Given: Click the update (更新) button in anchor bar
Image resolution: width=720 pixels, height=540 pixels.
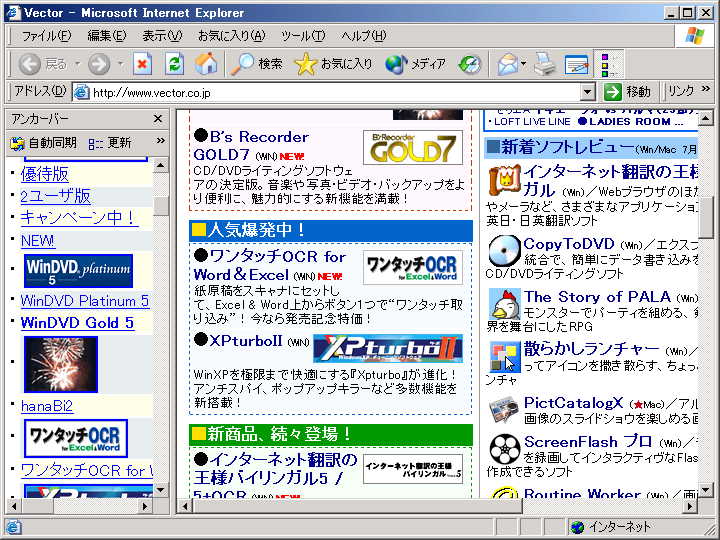Looking at the screenshot, I should coord(110,143).
